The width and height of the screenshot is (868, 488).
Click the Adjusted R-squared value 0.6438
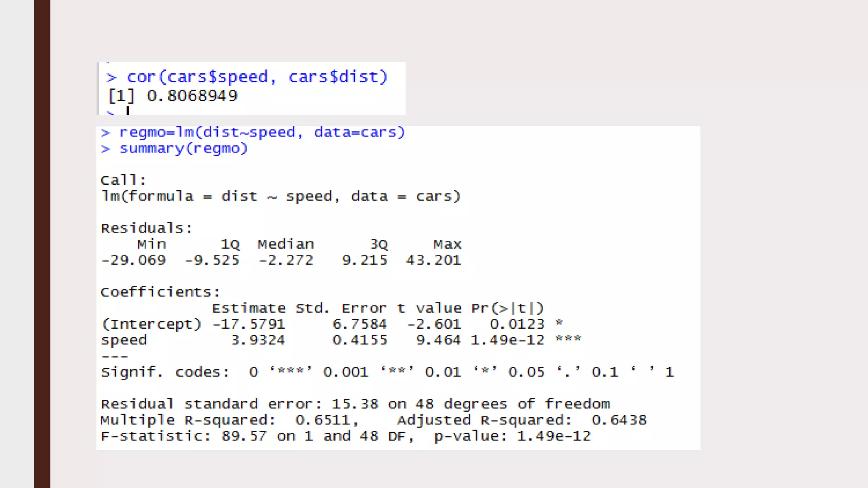619,420
